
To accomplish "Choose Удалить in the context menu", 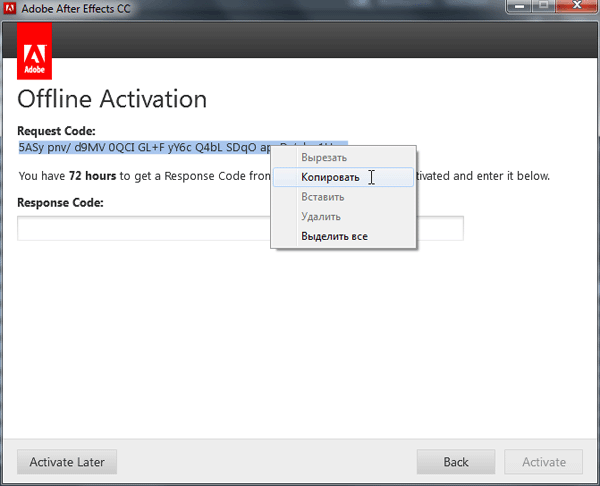I will 343,217.
